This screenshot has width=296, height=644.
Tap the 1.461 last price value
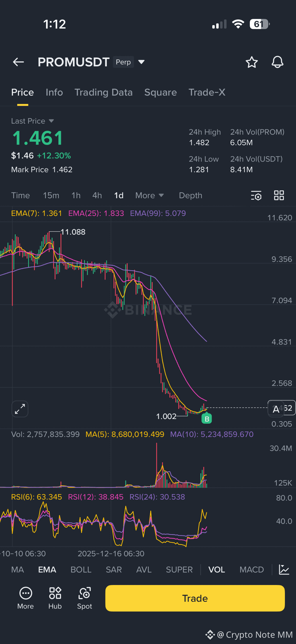click(38, 138)
